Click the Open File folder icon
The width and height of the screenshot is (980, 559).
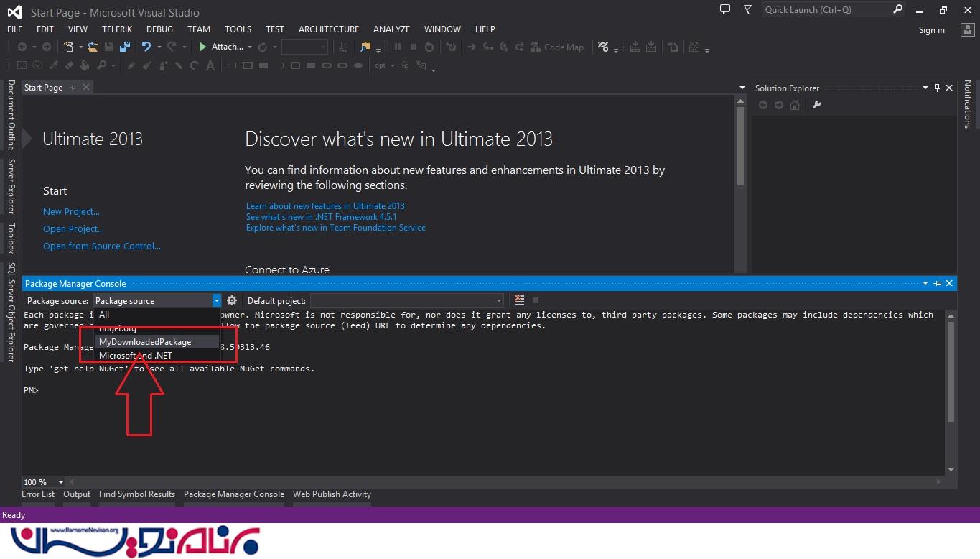point(93,47)
